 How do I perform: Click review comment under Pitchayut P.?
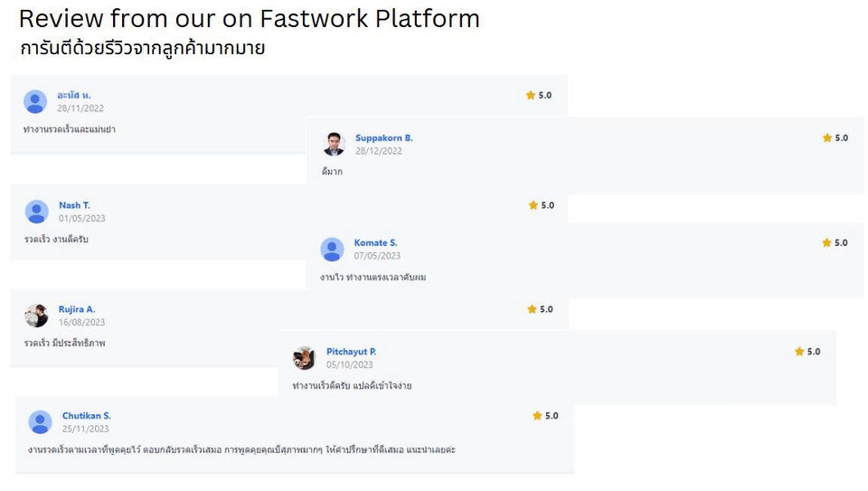[352, 386]
